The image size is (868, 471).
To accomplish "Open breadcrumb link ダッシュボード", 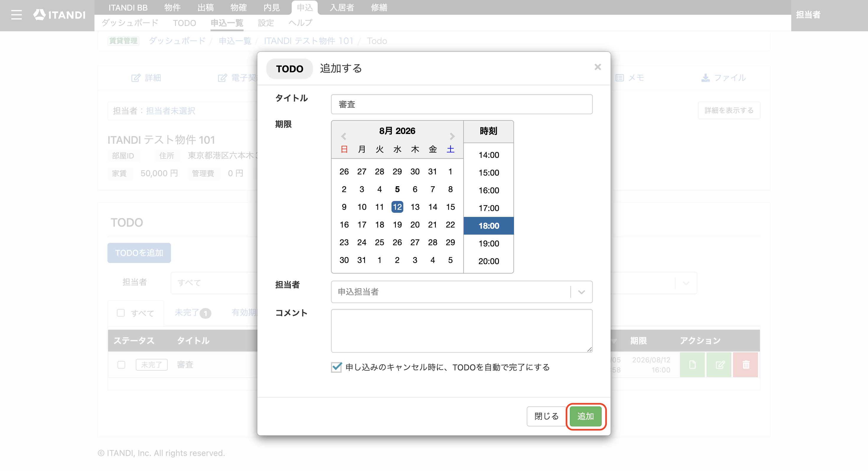I will coord(177,41).
